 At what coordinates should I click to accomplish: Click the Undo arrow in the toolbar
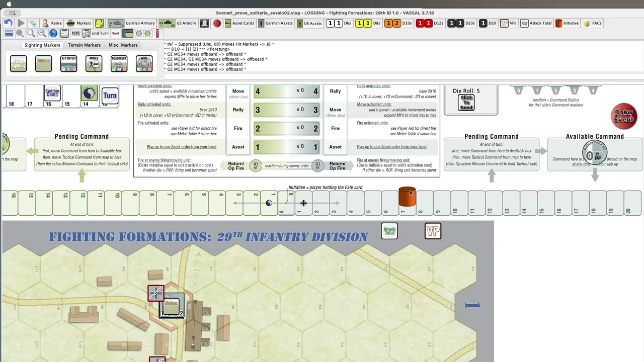(8, 23)
